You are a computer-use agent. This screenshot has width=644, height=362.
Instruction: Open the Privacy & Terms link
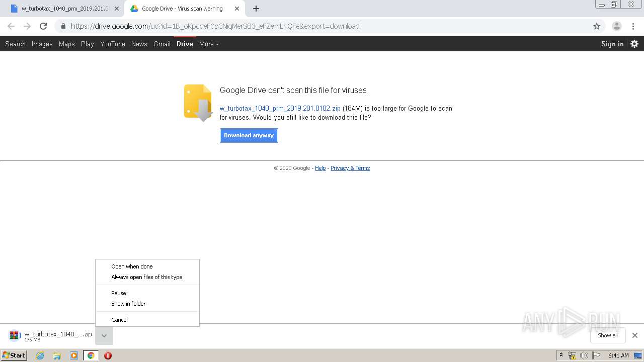coord(350,168)
